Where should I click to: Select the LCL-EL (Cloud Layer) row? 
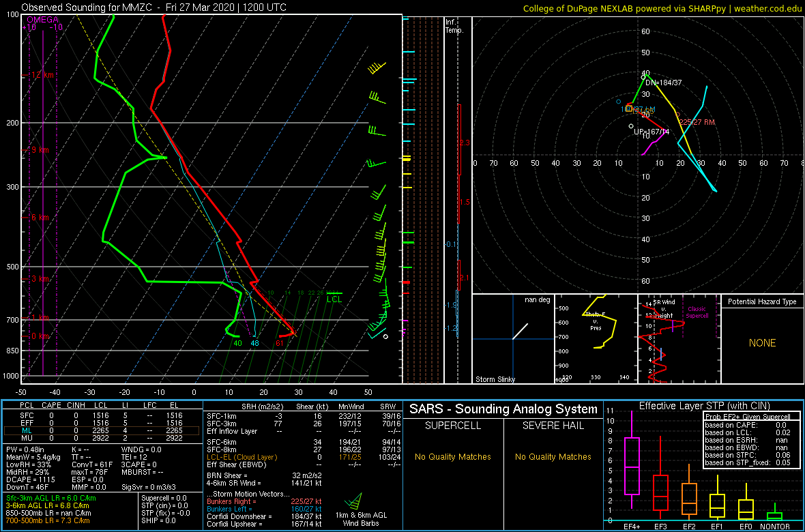click(302, 456)
